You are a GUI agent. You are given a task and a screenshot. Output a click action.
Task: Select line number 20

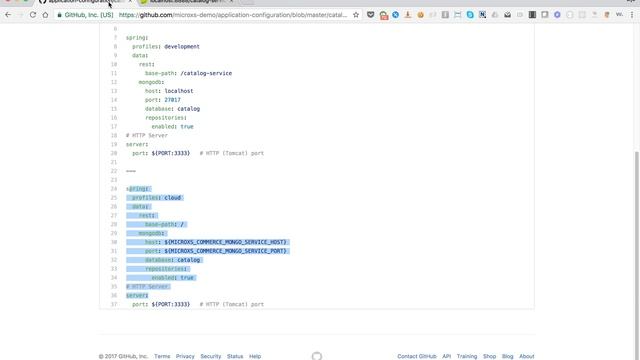coord(114,153)
